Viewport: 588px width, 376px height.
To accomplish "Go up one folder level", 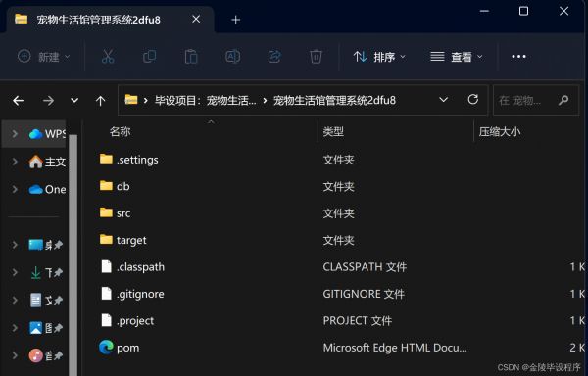I will click(x=100, y=101).
